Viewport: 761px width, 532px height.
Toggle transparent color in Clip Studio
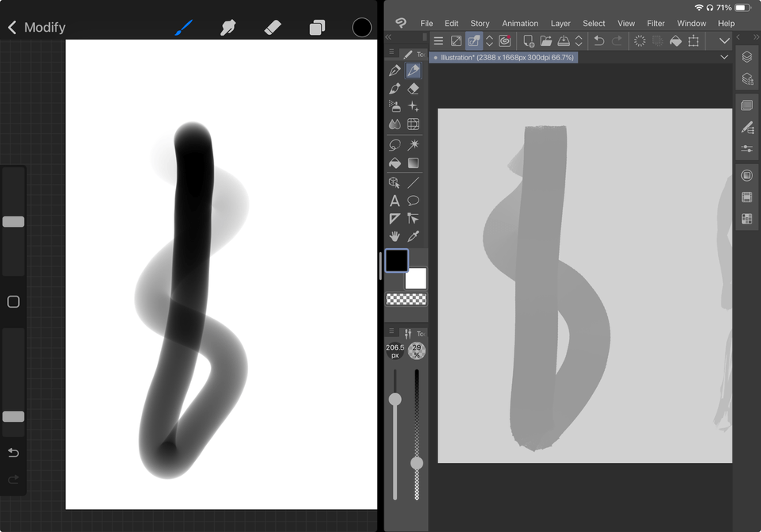pos(407,299)
